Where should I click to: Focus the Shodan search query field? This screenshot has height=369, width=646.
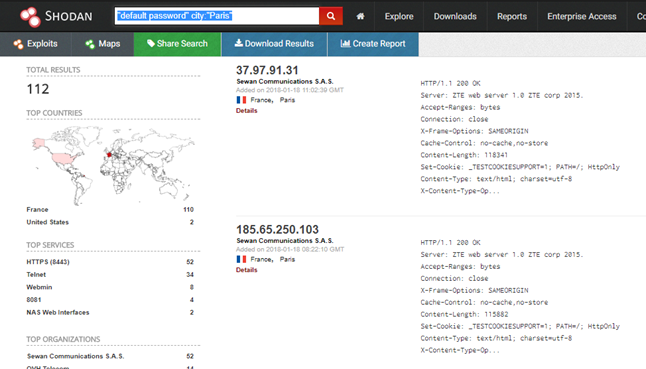coord(217,16)
